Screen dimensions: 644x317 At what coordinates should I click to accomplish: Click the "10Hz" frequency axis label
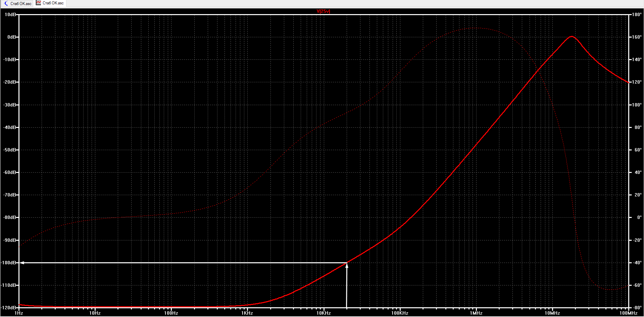[95, 313]
